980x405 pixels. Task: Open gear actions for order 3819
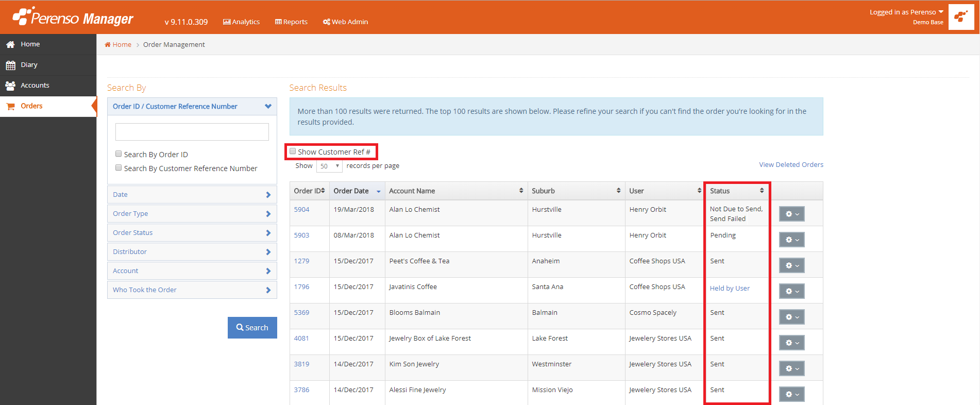pyautogui.click(x=791, y=368)
